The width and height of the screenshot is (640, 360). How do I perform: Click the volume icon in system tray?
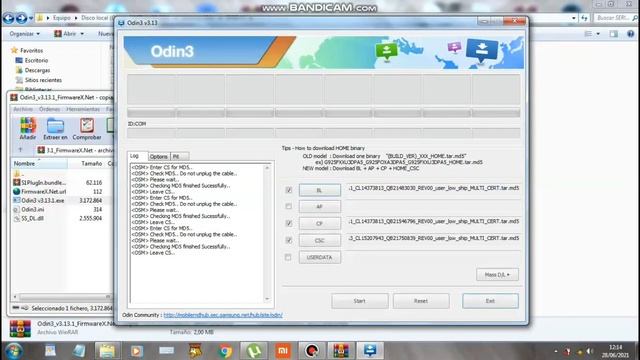coord(590,351)
